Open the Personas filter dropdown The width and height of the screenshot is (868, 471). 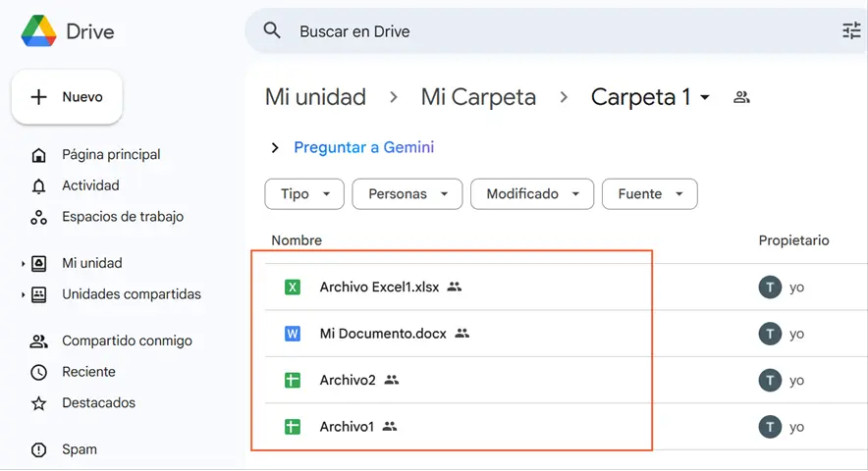407,194
